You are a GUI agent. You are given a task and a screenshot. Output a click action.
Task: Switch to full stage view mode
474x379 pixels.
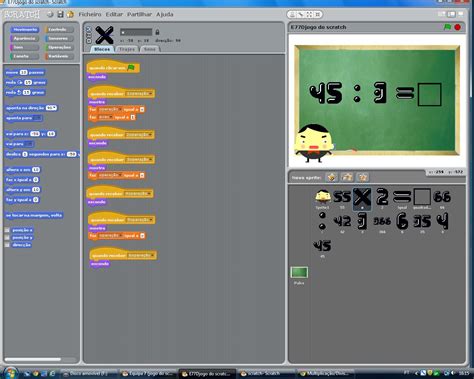(451, 14)
